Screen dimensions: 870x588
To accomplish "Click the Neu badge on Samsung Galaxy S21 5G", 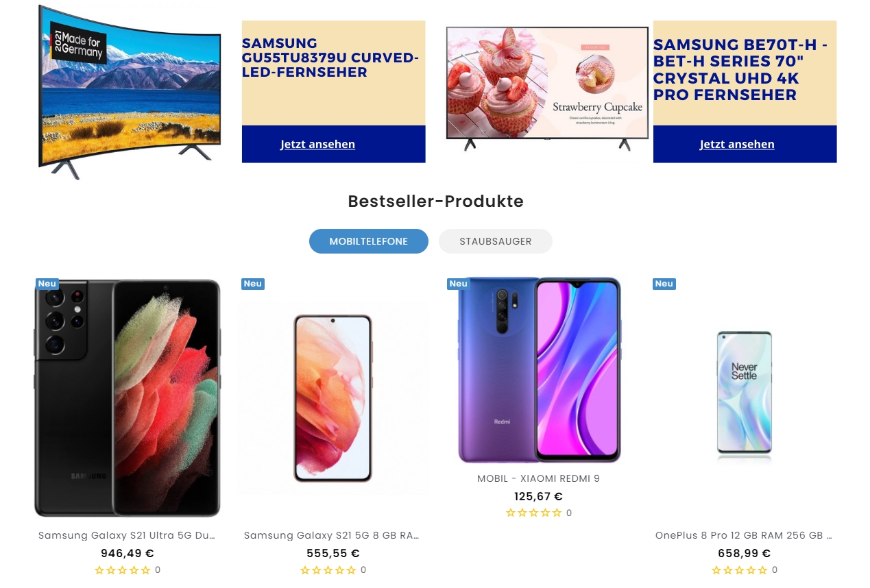I will pos(252,284).
